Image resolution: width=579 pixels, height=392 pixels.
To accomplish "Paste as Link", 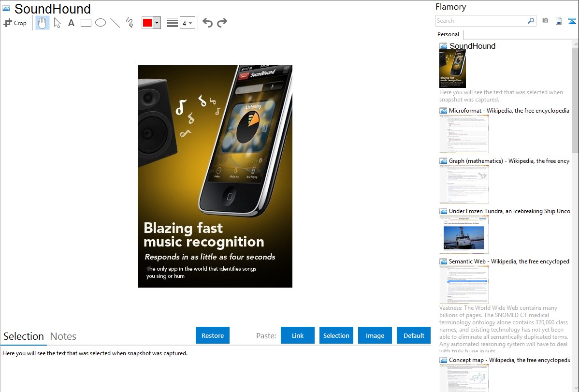I will coord(298,335).
